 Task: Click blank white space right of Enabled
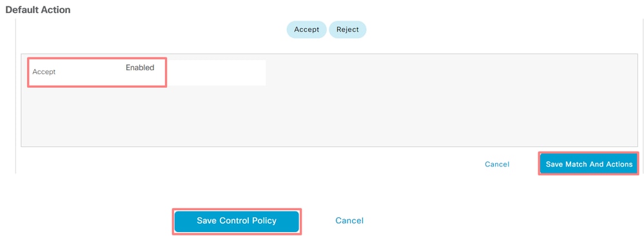(217, 73)
